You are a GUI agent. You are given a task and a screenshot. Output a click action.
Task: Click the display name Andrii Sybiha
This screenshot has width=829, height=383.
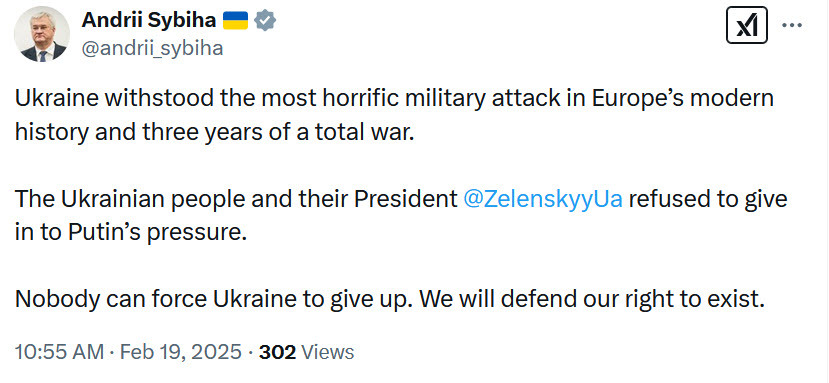[x=149, y=21]
